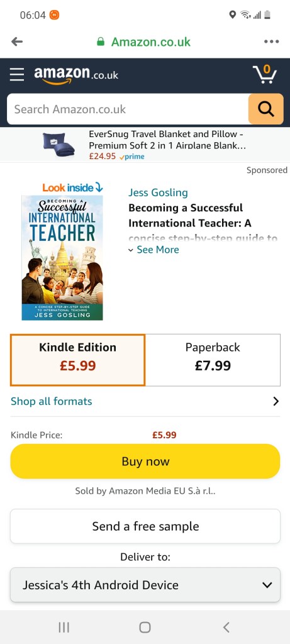This screenshot has width=290, height=644.
Task: Tap the amazon.co.uk logo
Action: coord(76,75)
